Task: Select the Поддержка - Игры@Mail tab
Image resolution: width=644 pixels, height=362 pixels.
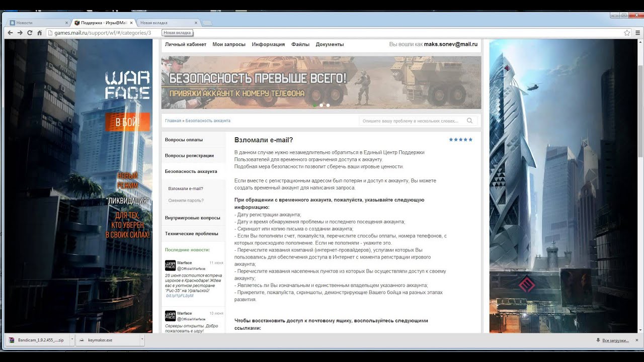Action: [x=103, y=23]
